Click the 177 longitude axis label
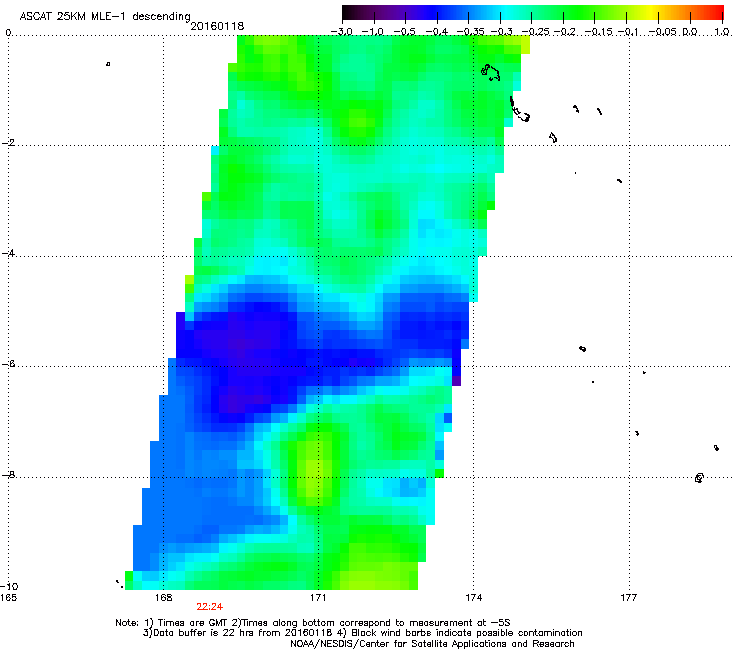 629,598
